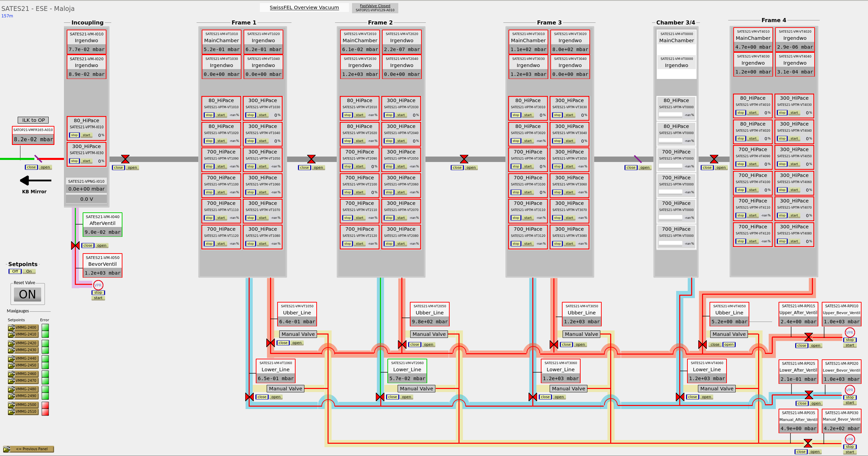Click the Frame 2 Lower_Line 5.7e-02 mbar readout

[407, 378]
